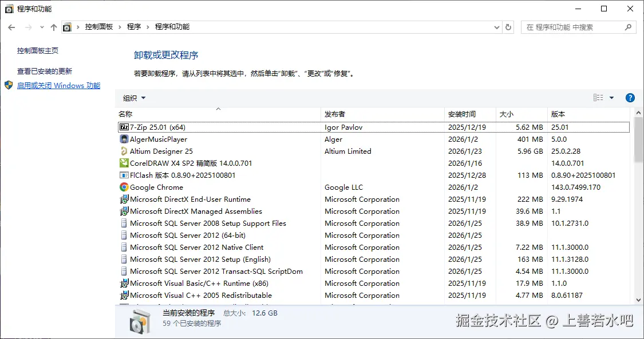Click 程序 breadcrumb in address bar
644x339 pixels.
134,27
